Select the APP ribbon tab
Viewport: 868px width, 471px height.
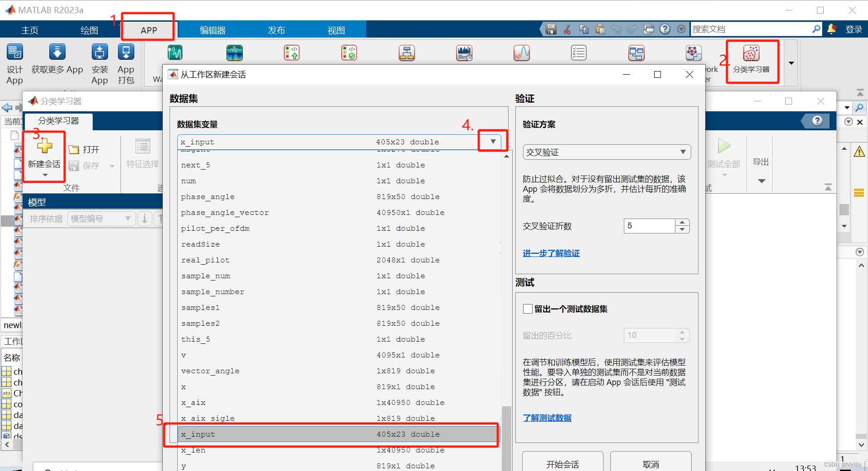click(x=149, y=30)
